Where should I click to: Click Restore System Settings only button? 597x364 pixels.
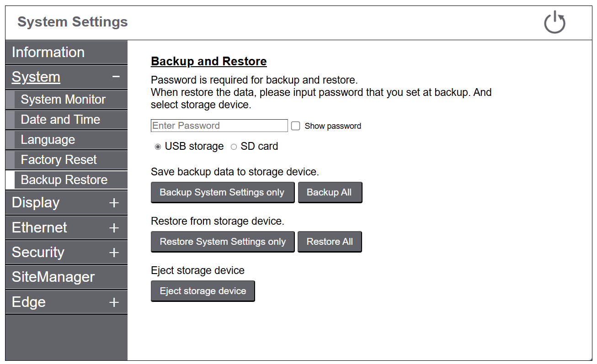point(223,242)
